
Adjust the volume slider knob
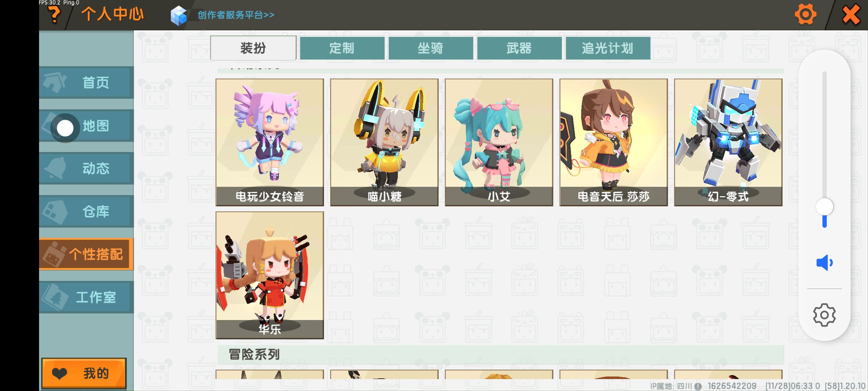(825, 207)
